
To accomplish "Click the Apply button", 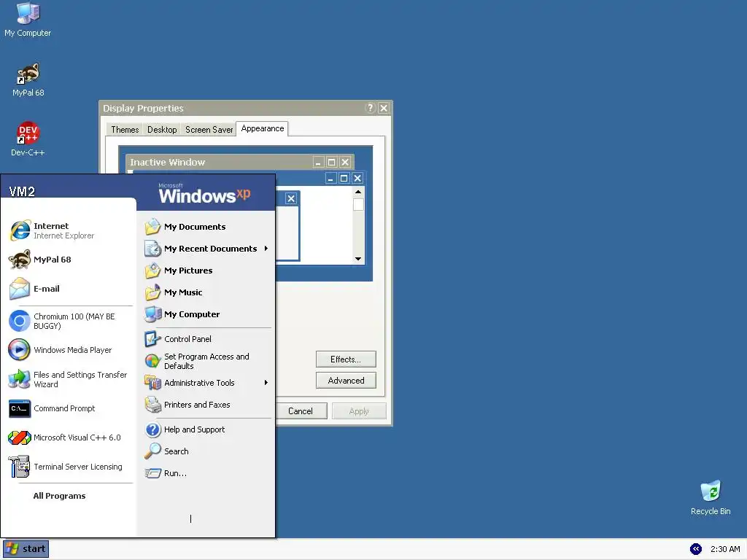I will pyautogui.click(x=359, y=411).
